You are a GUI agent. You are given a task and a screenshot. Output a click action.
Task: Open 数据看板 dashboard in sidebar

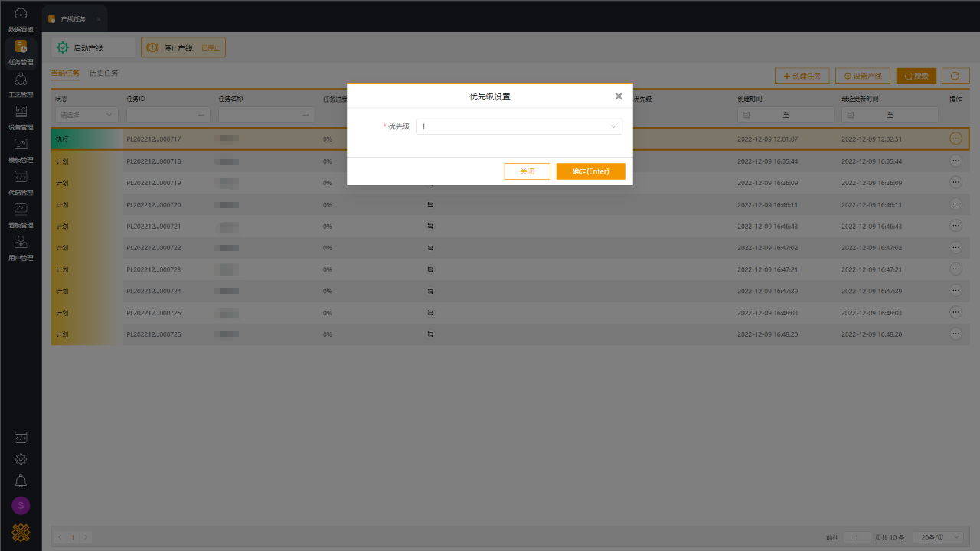click(21, 19)
